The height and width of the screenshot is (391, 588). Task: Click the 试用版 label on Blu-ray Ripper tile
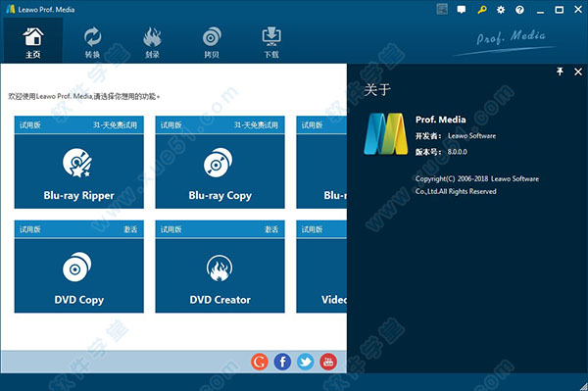point(30,124)
